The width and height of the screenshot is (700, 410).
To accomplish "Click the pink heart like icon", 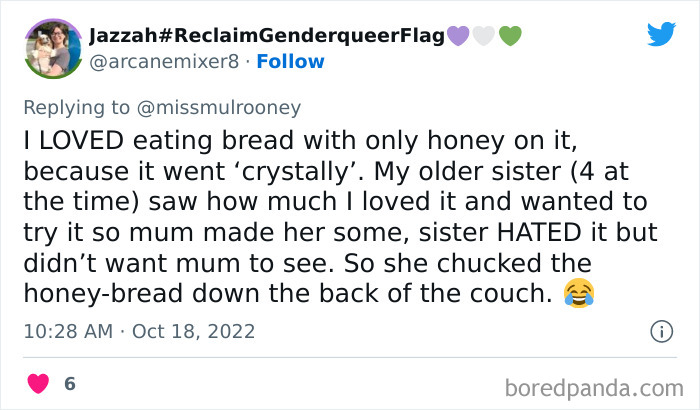I will 38,383.
